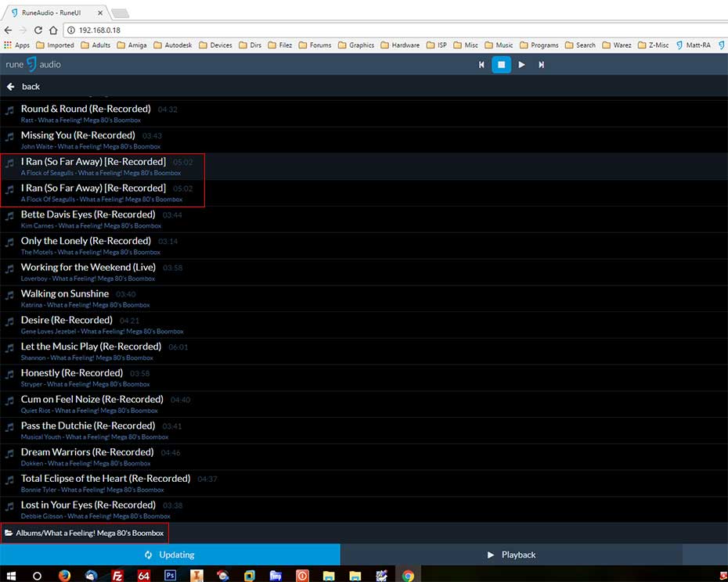Reload the current page

[x=38, y=31]
